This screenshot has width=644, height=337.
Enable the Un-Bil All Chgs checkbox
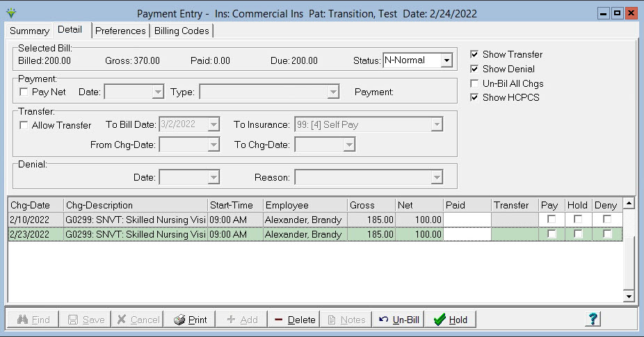474,83
